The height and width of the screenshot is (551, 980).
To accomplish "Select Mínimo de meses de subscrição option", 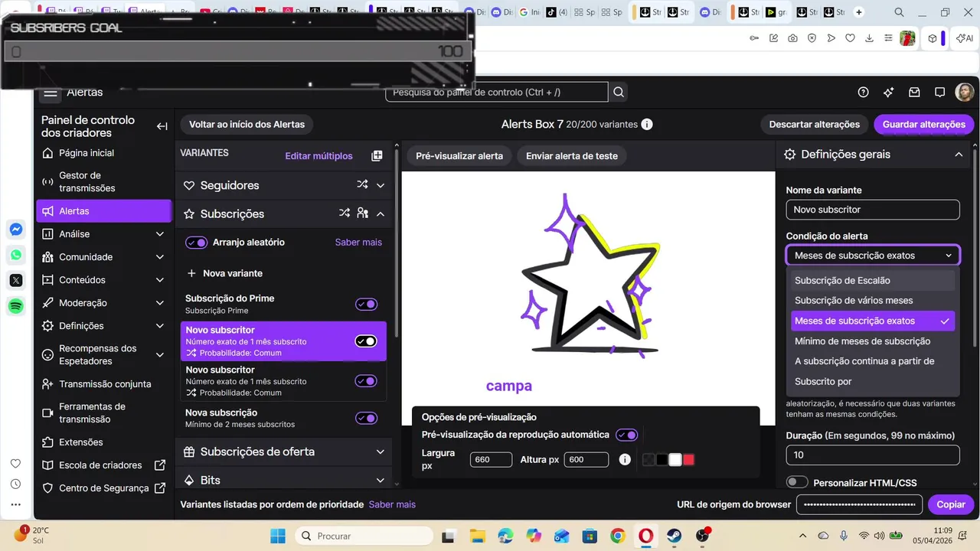I will pyautogui.click(x=873, y=341).
